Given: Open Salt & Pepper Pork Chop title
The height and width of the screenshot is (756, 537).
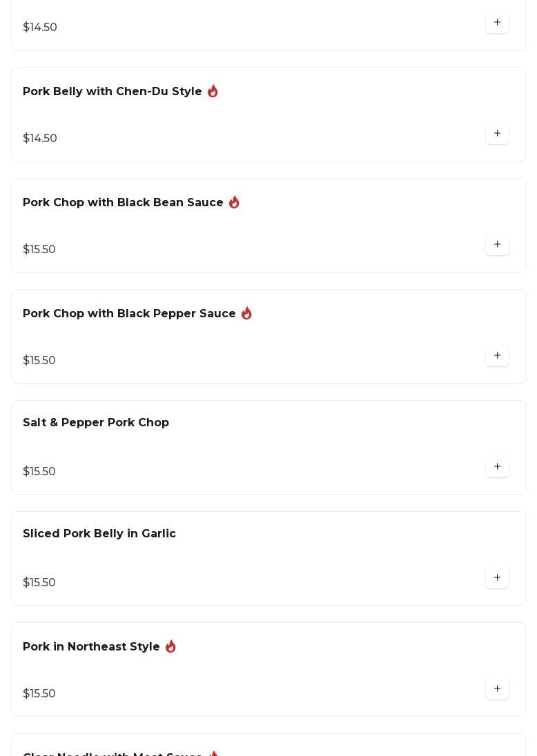Looking at the screenshot, I should pyautogui.click(x=96, y=423).
